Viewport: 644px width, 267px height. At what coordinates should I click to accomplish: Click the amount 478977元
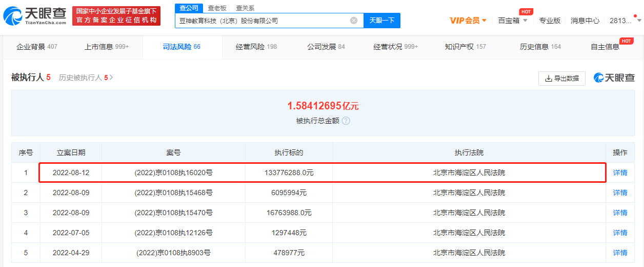(x=289, y=253)
